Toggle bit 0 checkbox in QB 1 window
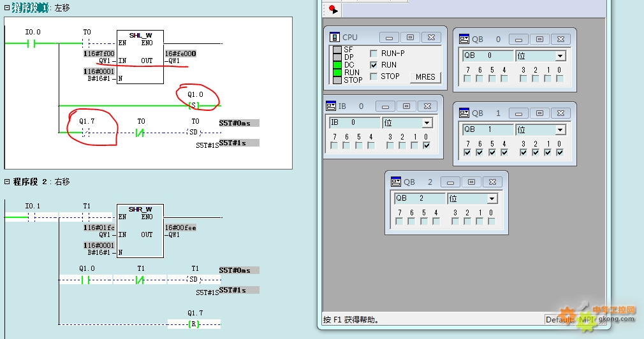The height and width of the screenshot is (339, 644). pos(559,152)
